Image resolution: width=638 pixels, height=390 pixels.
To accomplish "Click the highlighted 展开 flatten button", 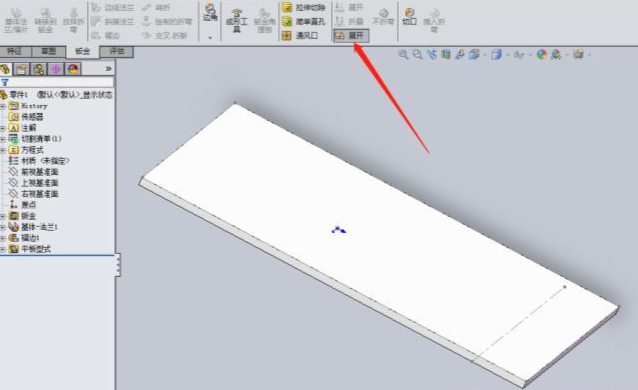I will click(x=351, y=36).
